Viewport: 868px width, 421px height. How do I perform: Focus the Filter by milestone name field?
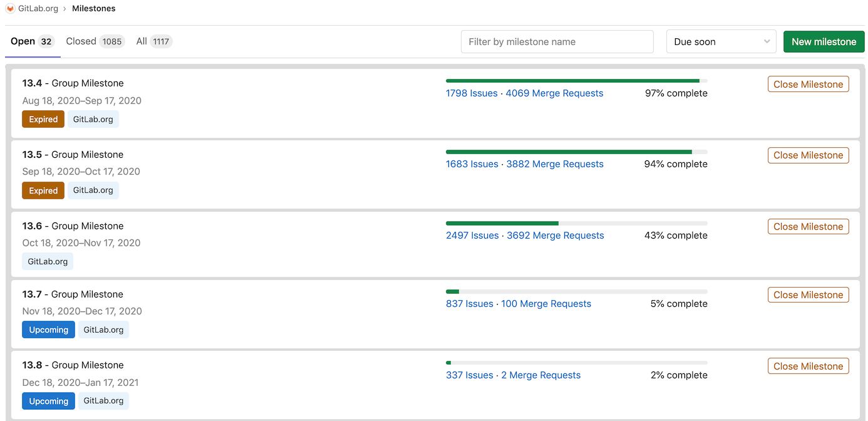[x=557, y=42]
